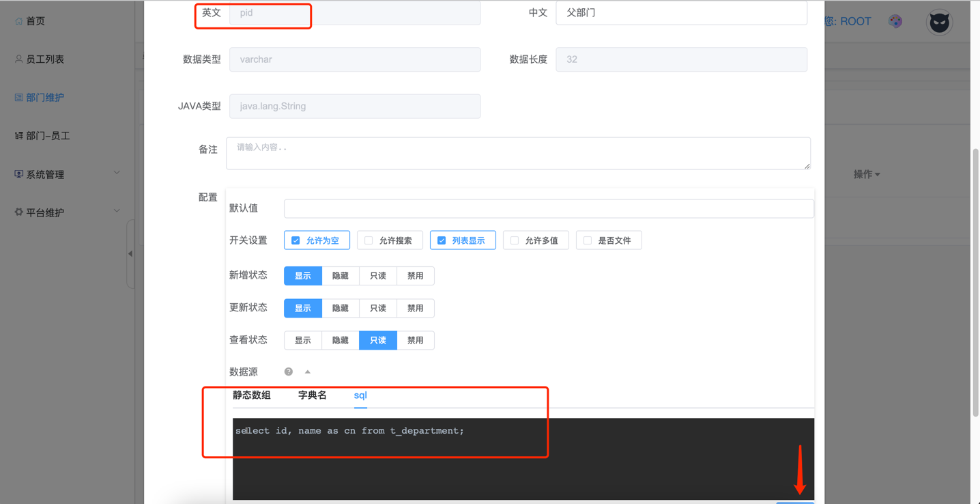The width and height of the screenshot is (980, 504).
Task: Click the cat avatar in the header
Action: point(939,22)
